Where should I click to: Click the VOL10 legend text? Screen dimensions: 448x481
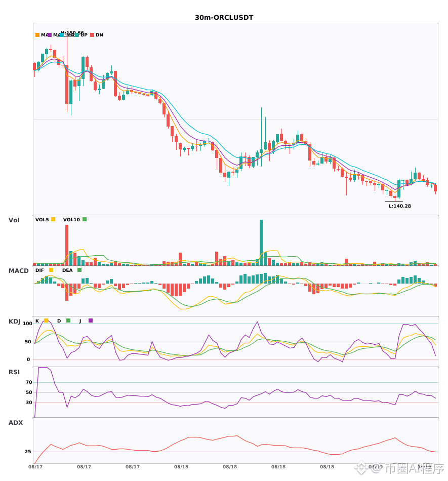click(71, 220)
